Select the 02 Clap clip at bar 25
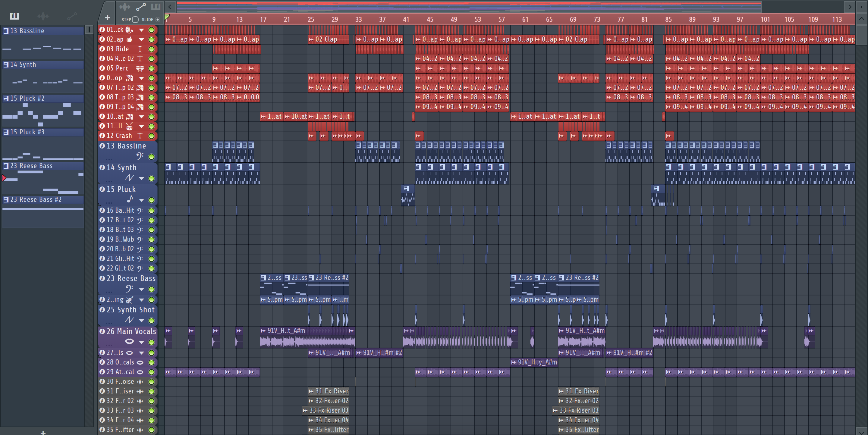Image resolution: width=868 pixels, height=435 pixels. click(x=328, y=39)
